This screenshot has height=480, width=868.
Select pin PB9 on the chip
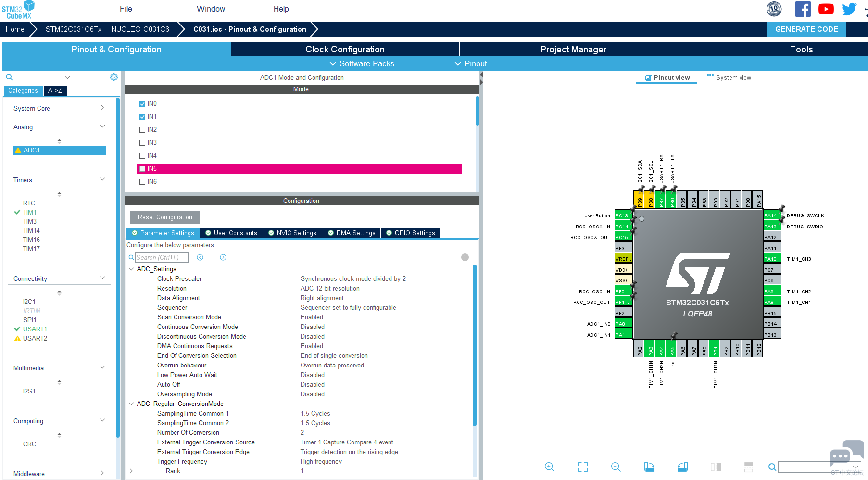[639, 200]
